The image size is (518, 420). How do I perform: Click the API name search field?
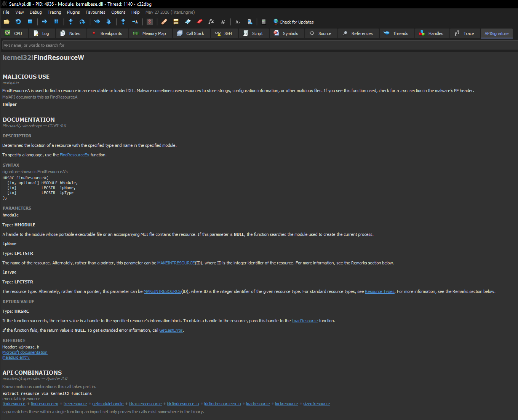(x=259, y=45)
